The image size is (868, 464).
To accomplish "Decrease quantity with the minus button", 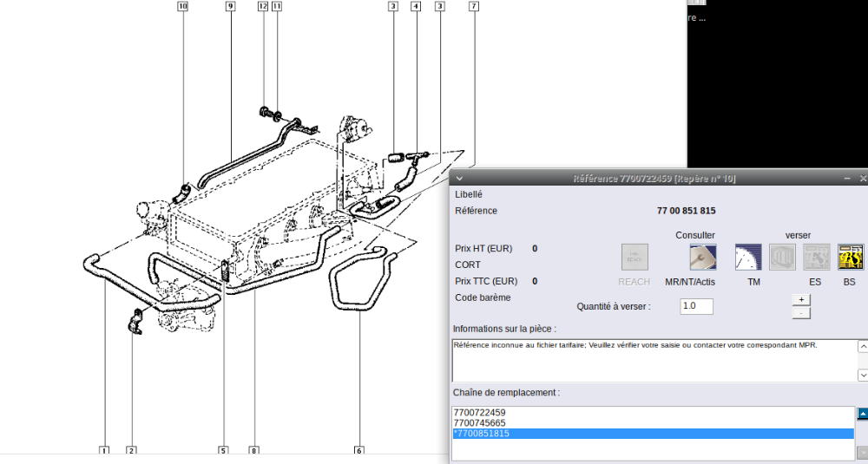I will click(801, 312).
